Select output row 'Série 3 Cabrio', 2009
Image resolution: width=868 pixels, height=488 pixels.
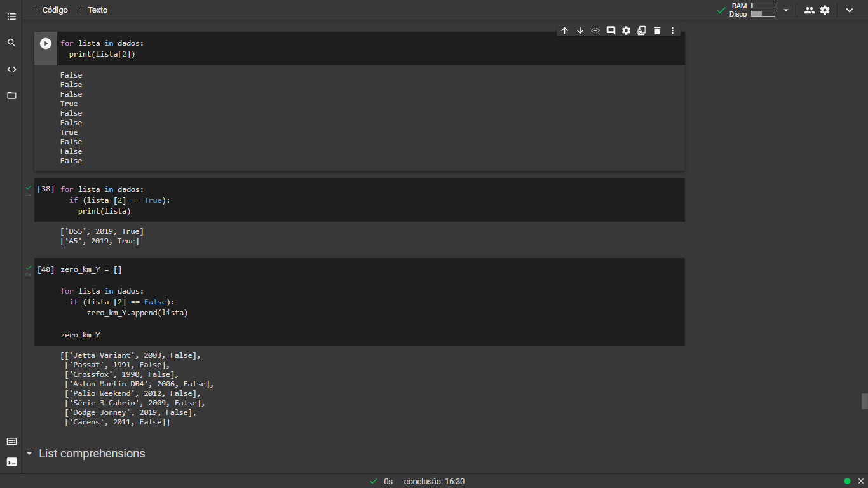[x=135, y=403]
